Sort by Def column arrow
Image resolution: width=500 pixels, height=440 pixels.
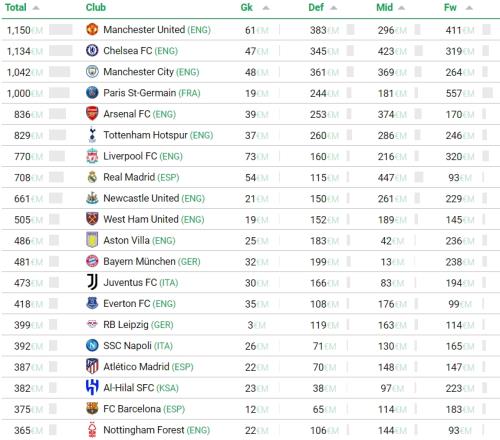pyautogui.click(x=333, y=8)
